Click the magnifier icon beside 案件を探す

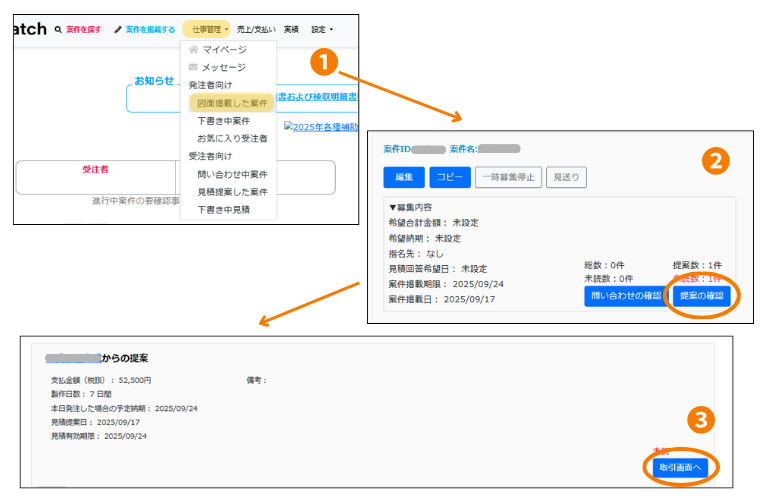pos(58,30)
